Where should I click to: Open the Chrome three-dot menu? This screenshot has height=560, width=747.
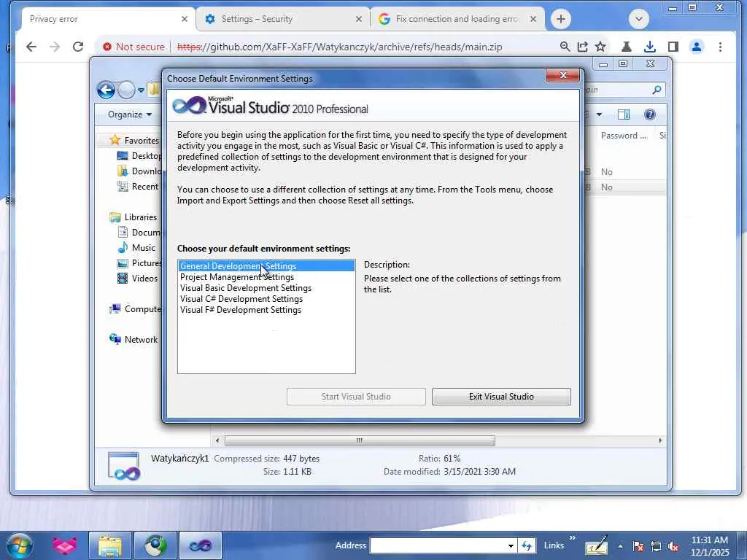tap(720, 47)
